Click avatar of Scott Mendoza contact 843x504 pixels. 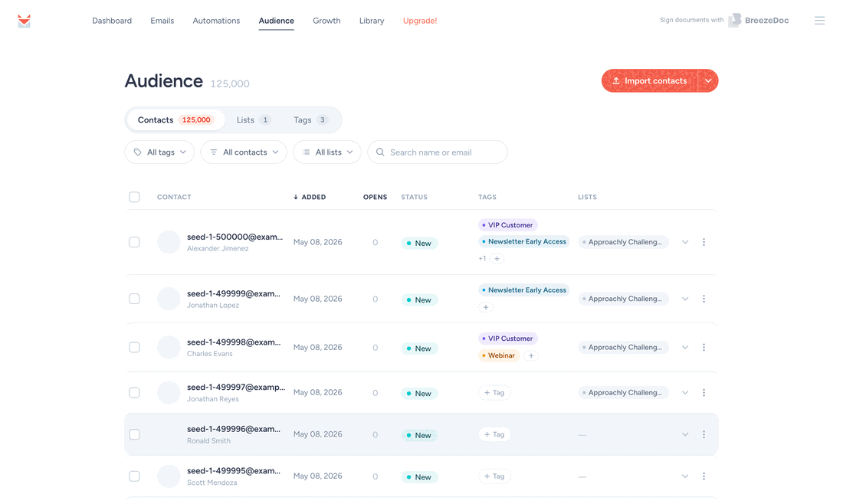point(169,476)
